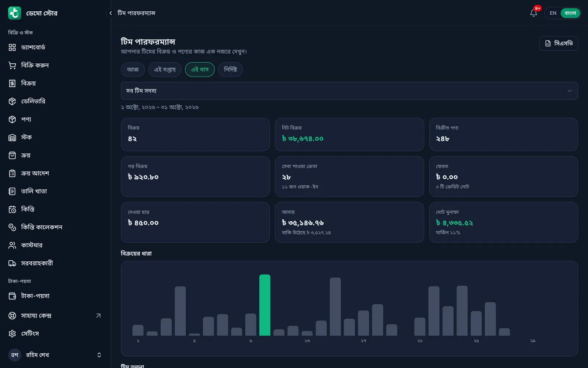Click the গড় বিক্রয় value ৳ ৯২০.৮০
Screen dimensions: 588x368
pyautogui.click(x=143, y=177)
